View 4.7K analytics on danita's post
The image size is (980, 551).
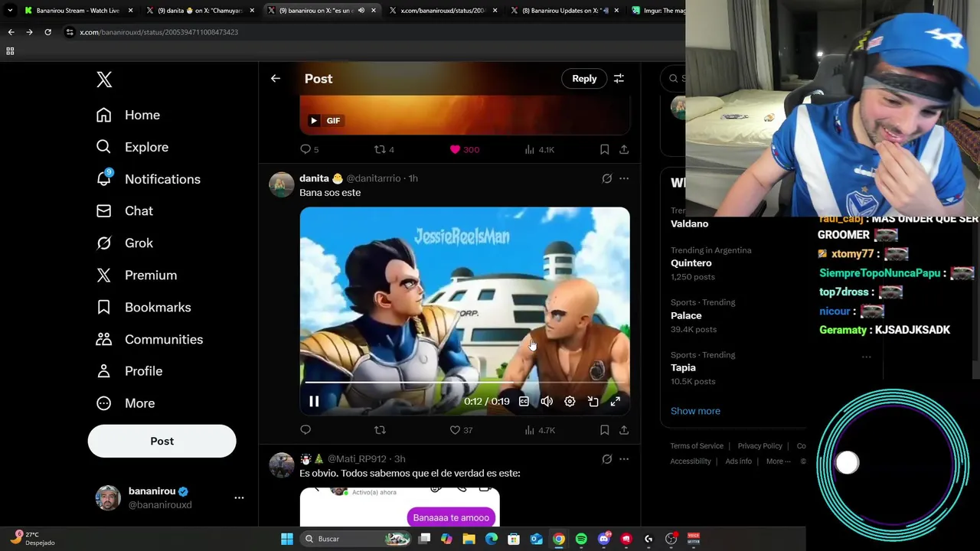pyautogui.click(x=539, y=430)
